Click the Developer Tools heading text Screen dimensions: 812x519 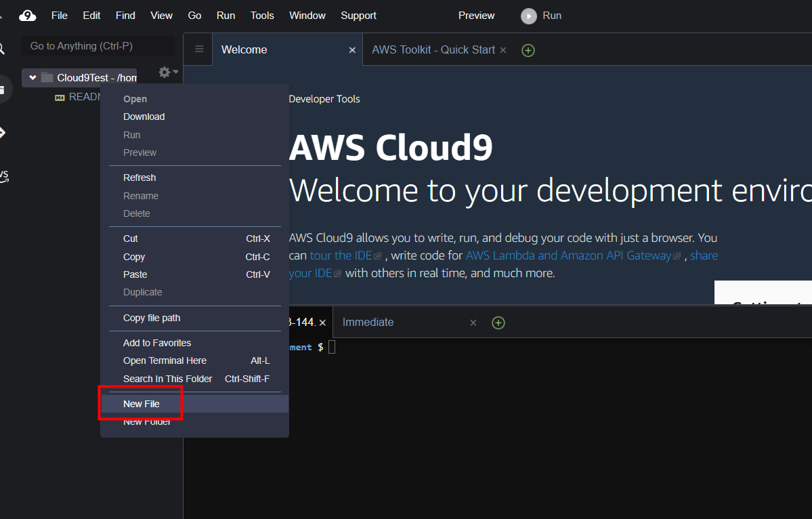[324, 99]
